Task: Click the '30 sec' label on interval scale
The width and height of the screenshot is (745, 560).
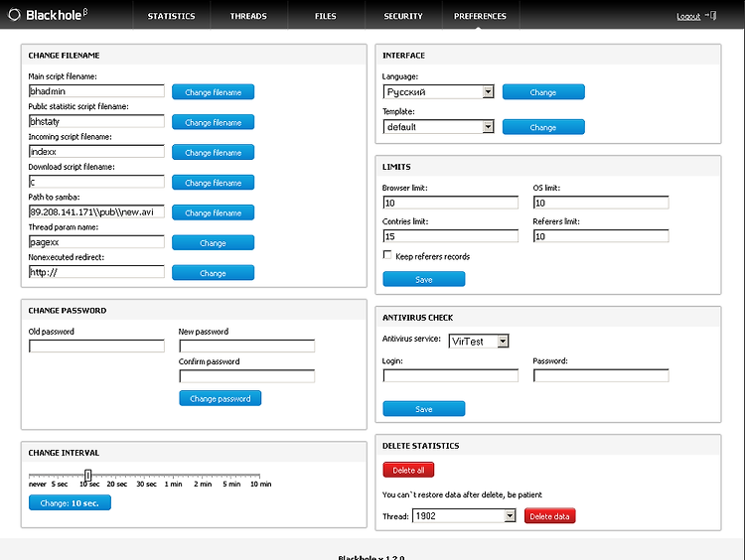Action: pos(146,484)
